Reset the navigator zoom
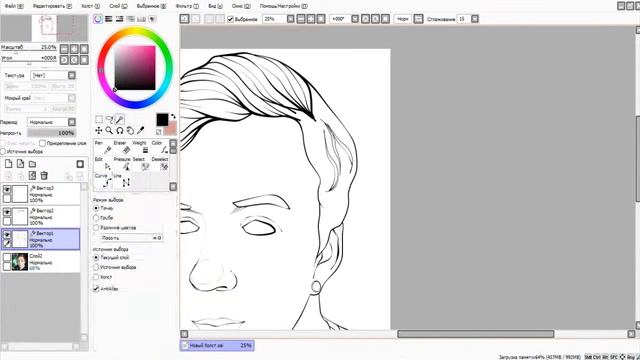The width and height of the screenshot is (640, 360). [x=84, y=49]
